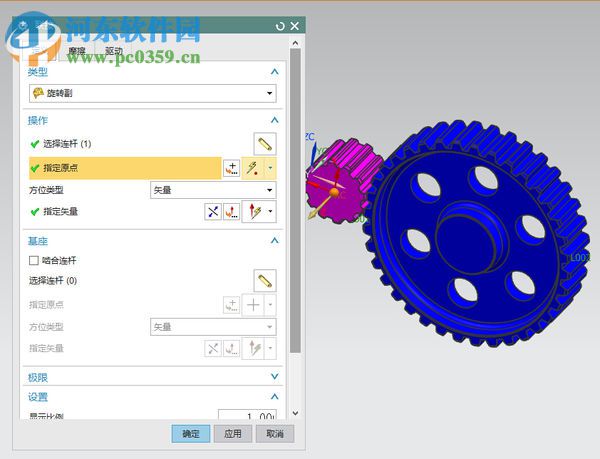Screen dimensions: 600x459
Task: Switch to the 驱动 tab
Action: coord(114,51)
